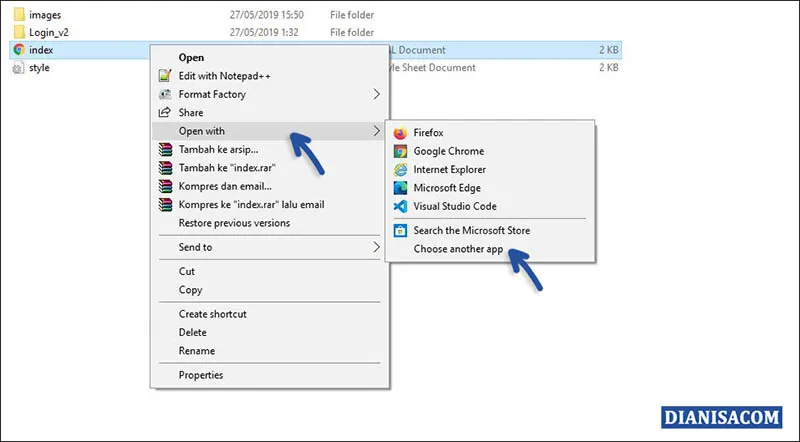Select the style file name
The height and width of the screenshot is (442, 800).
[39, 68]
